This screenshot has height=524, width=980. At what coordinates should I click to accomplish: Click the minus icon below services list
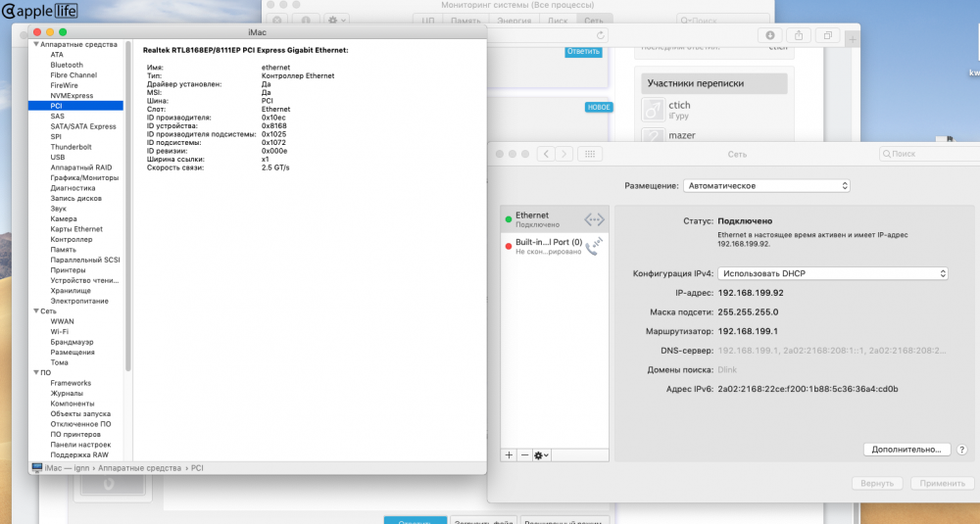click(524, 455)
